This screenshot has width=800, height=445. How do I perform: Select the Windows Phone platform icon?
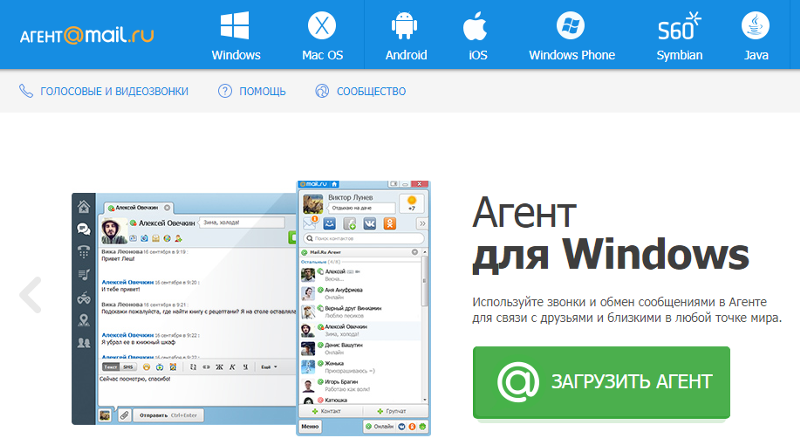coord(570,26)
